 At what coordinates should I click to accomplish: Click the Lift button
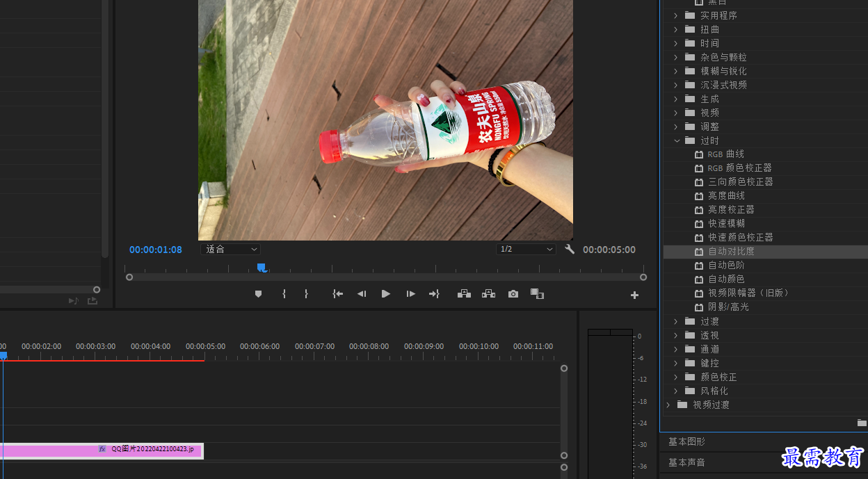[464, 294]
